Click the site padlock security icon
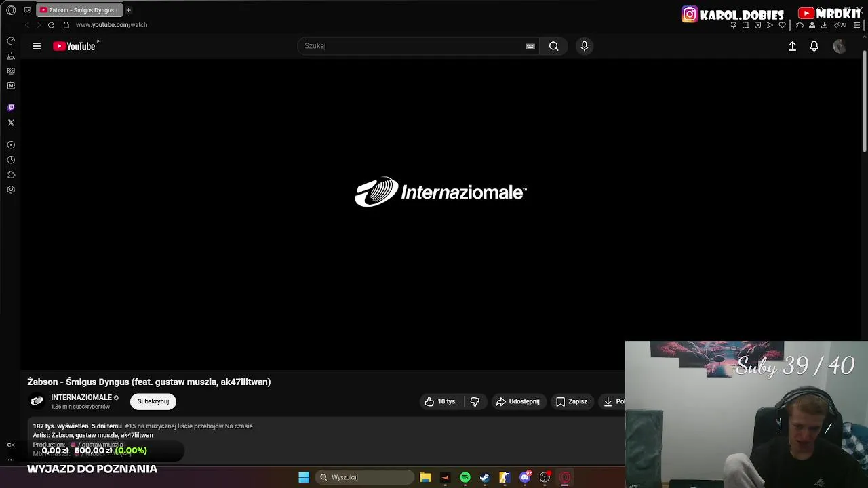The image size is (868, 488). point(66,25)
